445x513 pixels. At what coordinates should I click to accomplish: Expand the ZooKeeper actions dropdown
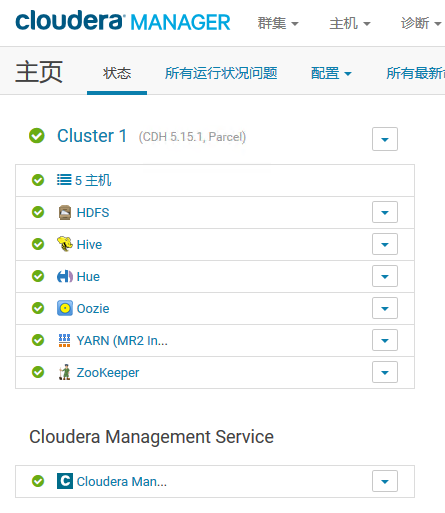click(x=385, y=372)
